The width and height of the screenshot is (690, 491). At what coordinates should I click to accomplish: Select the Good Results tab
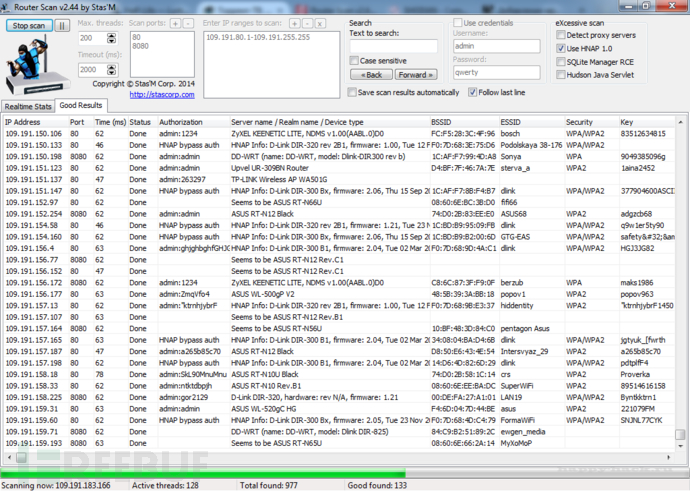81,105
